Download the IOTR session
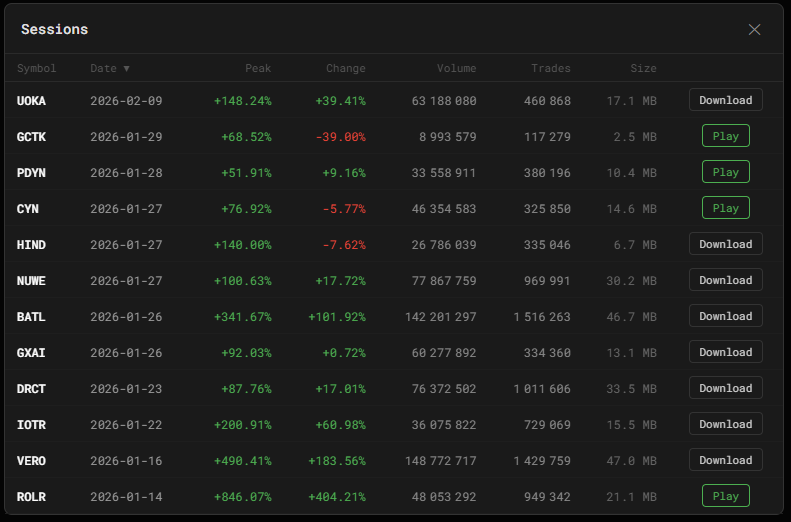 725,424
